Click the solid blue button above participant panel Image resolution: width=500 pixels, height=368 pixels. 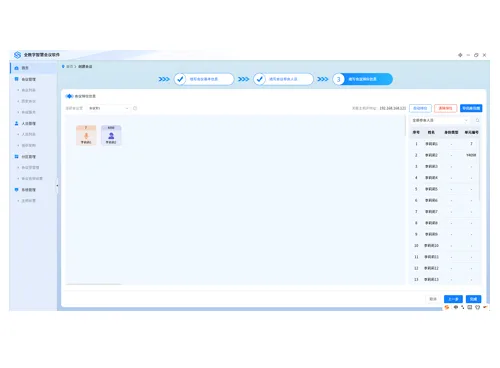pyautogui.click(x=471, y=108)
